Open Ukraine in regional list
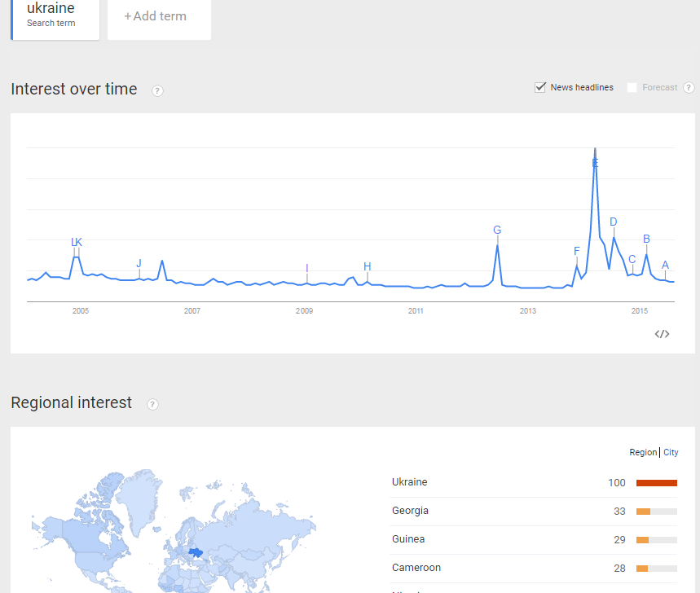This screenshot has width=700, height=593. coord(409,482)
